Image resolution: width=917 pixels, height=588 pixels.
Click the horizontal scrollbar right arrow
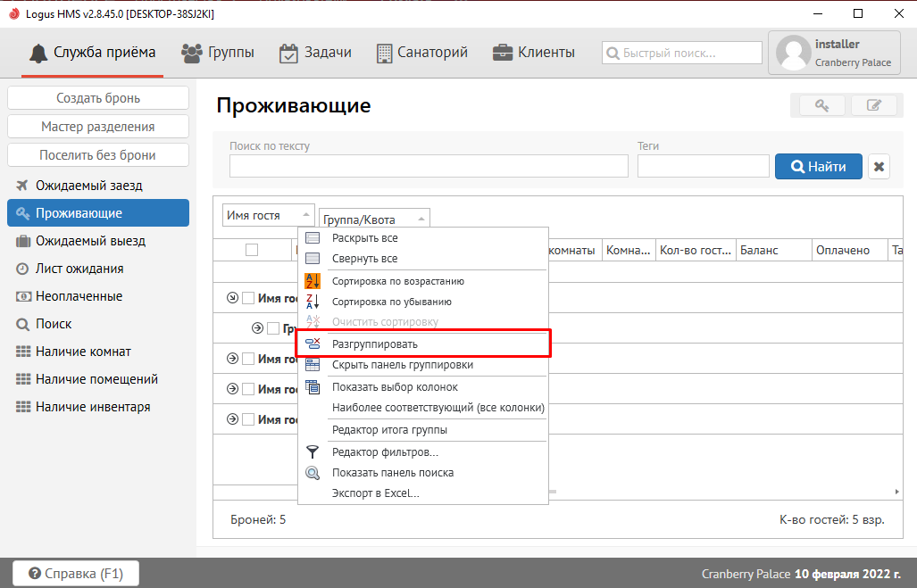point(896,492)
